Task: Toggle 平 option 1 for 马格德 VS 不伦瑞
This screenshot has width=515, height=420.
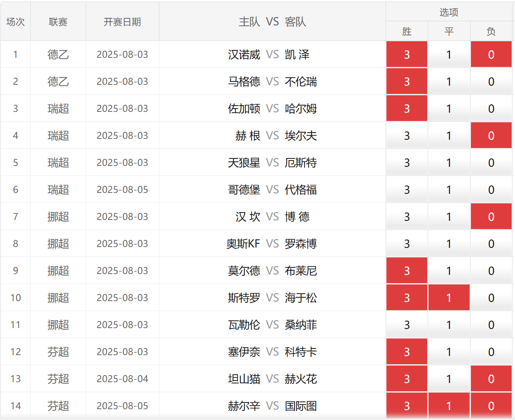Action: (x=449, y=82)
